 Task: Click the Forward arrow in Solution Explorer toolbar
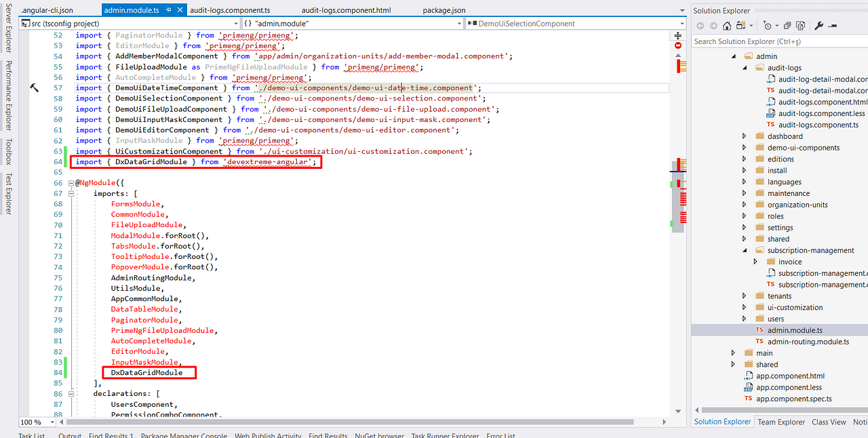tap(713, 26)
